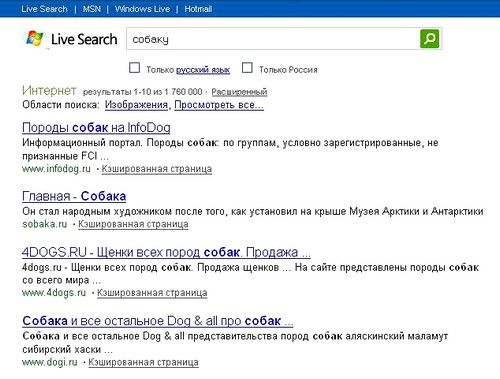Enable the Только русский язык checkbox
This screenshot has height=379, width=500.
click(134, 68)
